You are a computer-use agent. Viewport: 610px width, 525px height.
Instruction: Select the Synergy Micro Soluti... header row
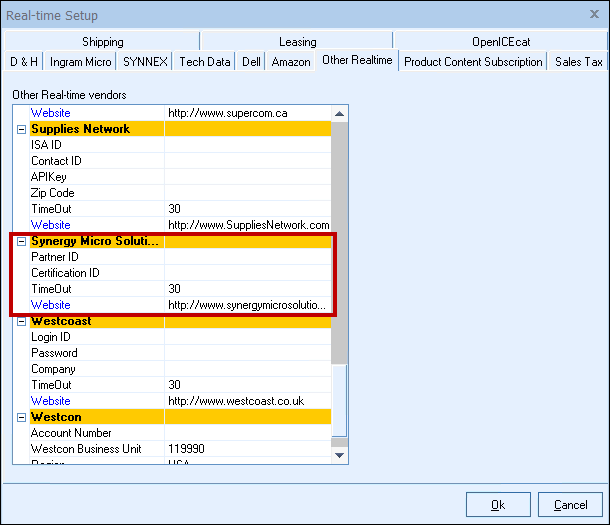point(181,241)
